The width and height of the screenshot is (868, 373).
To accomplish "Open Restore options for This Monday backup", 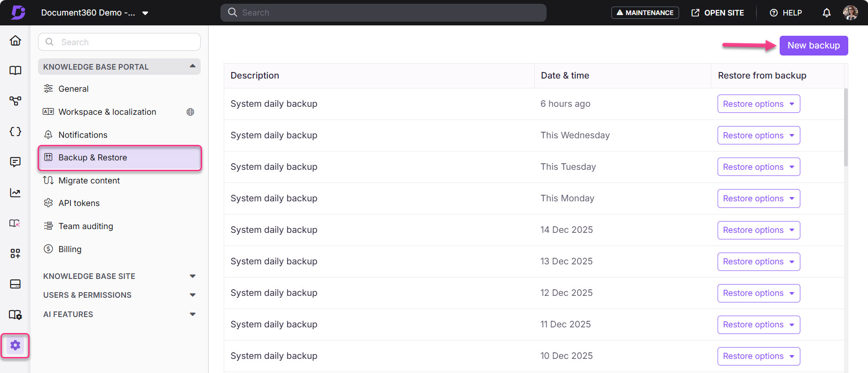I will click(x=759, y=198).
